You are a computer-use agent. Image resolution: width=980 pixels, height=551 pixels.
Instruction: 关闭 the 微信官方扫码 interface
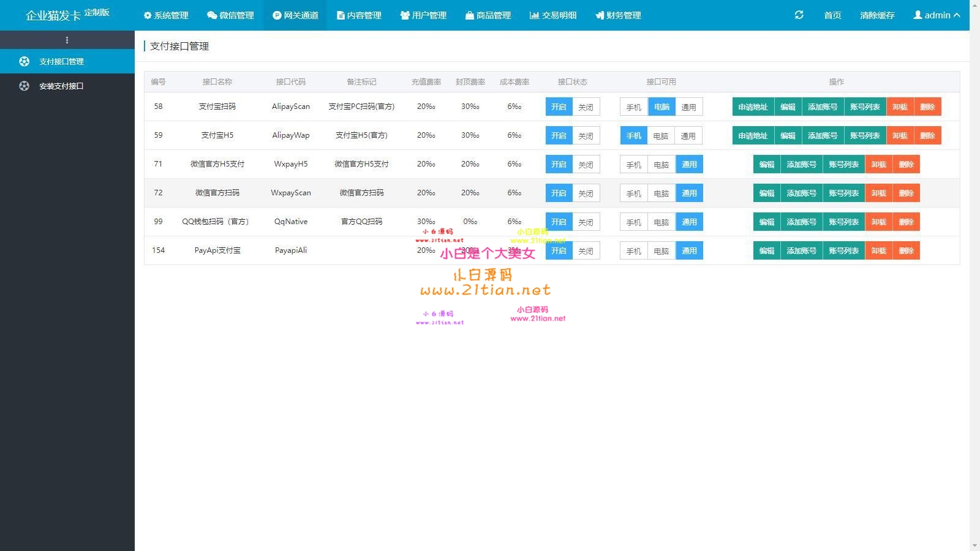(x=586, y=193)
